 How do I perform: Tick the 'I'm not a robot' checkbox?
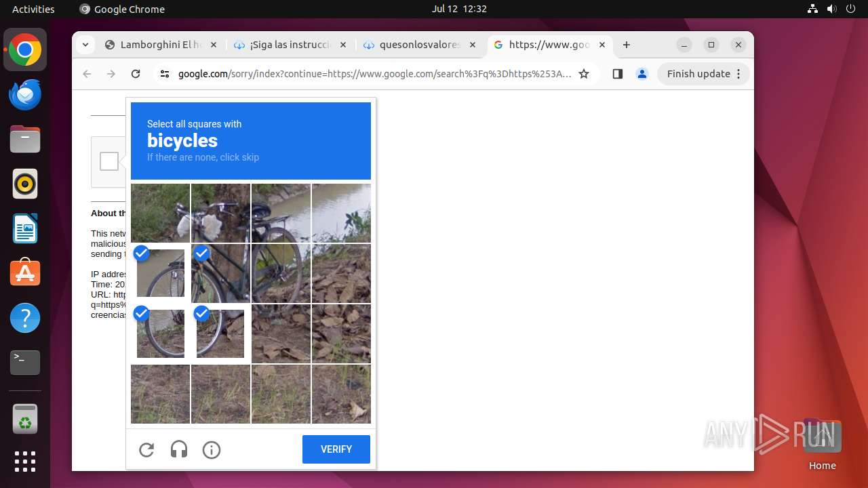[109, 161]
